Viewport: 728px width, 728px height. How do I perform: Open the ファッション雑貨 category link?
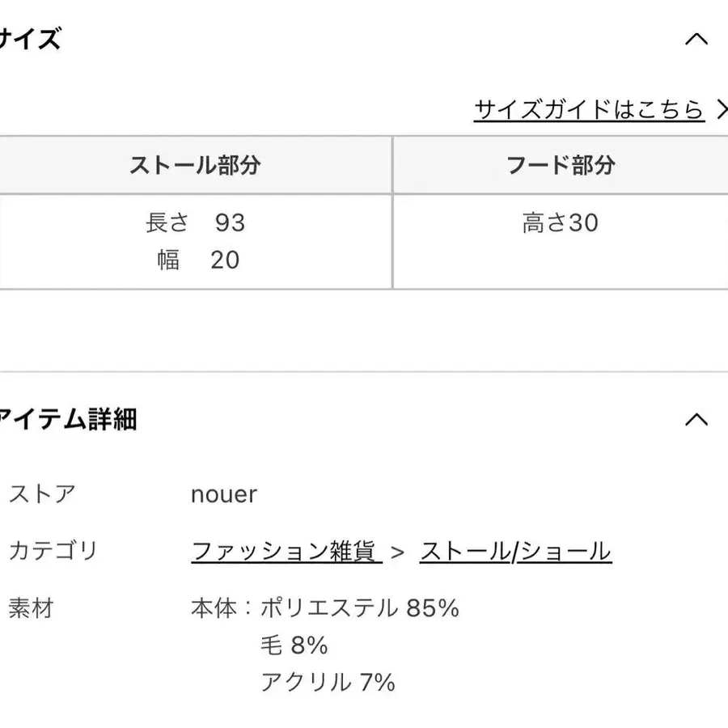coord(285,552)
